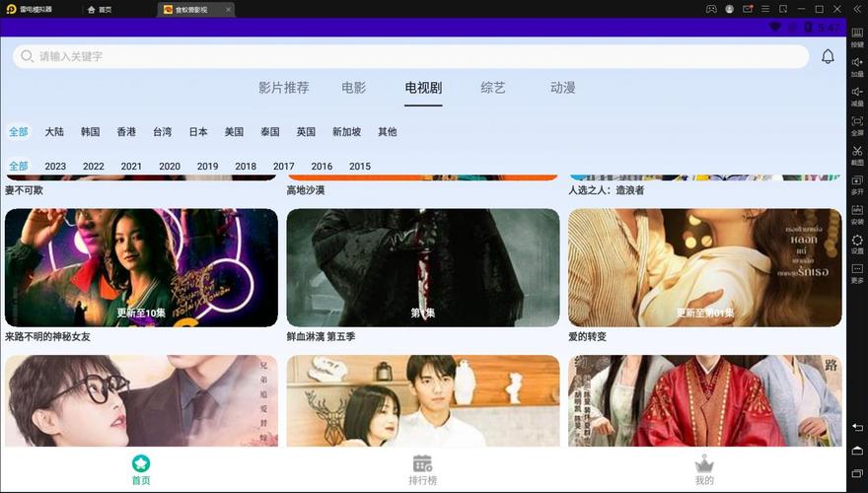
Task: Filter by year 2022
Action: 94,167
